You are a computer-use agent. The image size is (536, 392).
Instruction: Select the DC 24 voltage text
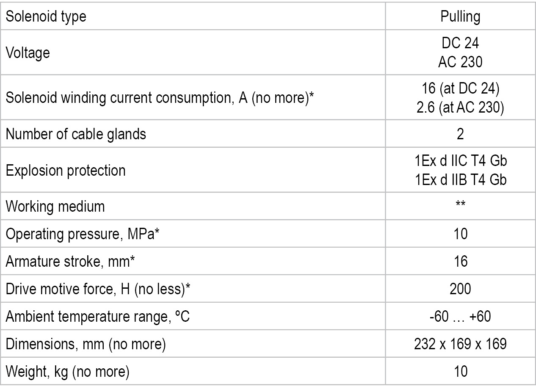460,44
